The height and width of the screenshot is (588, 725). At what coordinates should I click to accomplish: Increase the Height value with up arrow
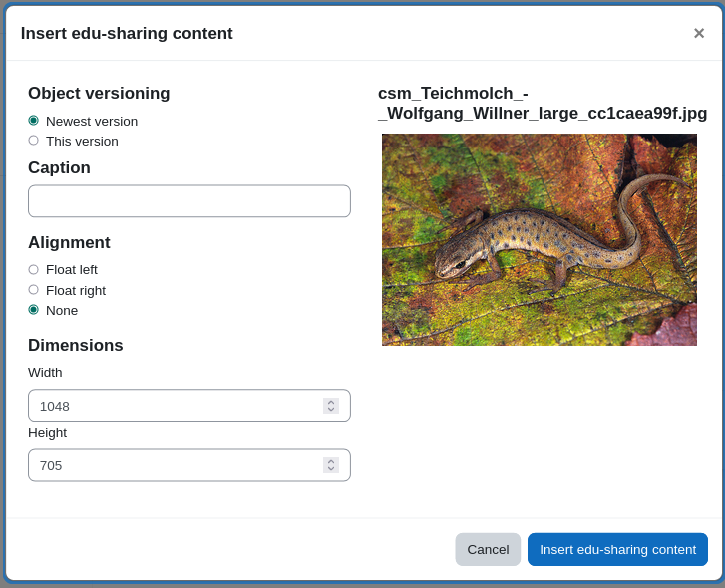pos(331,461)
